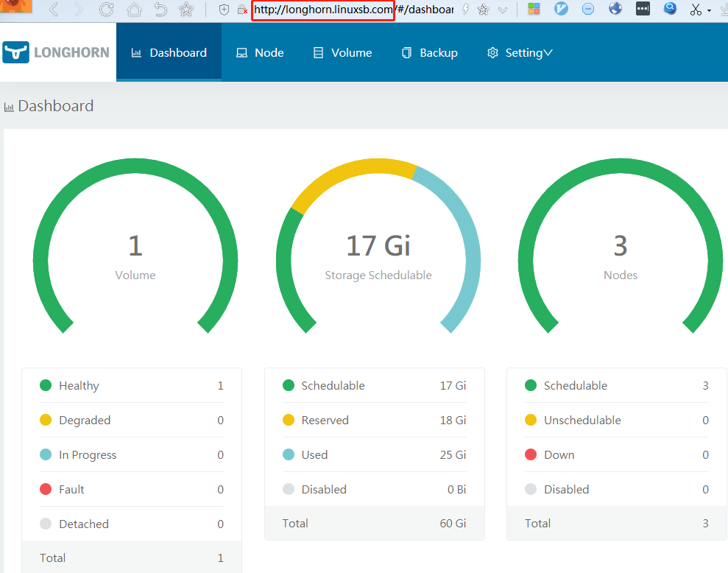Go to browser home page icon
The height and width of the screenshot is (573, 728).
[x=133, y=10]
